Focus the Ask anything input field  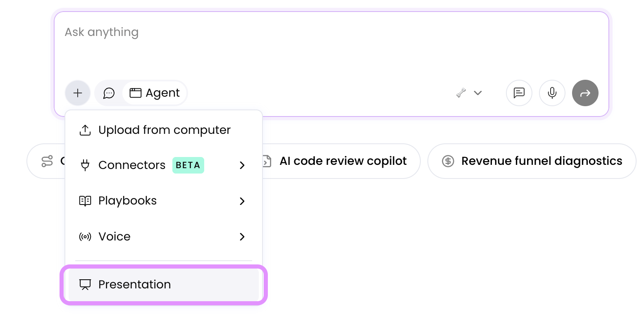click(x=331, y=45)
